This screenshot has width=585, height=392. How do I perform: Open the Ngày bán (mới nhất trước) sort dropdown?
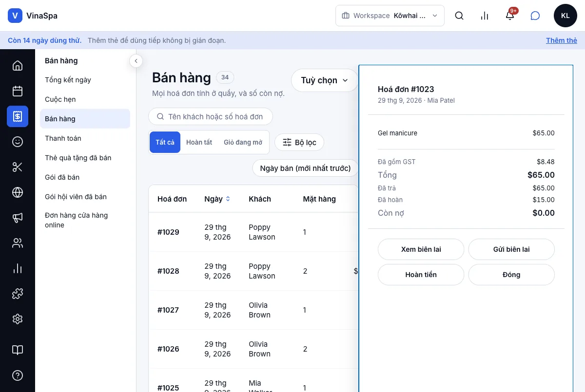point(305,168)
